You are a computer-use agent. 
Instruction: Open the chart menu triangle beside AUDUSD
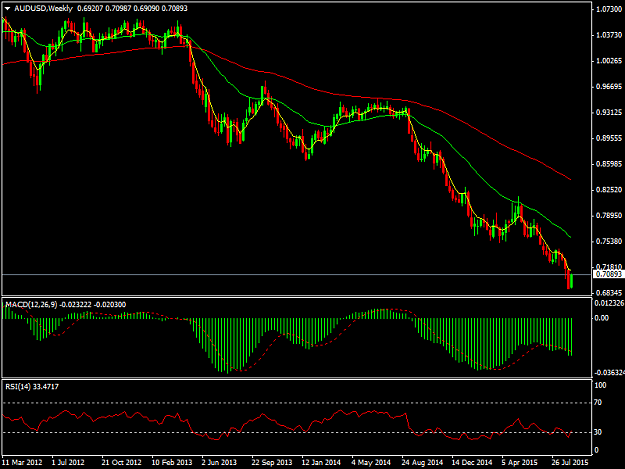(7, 8)
